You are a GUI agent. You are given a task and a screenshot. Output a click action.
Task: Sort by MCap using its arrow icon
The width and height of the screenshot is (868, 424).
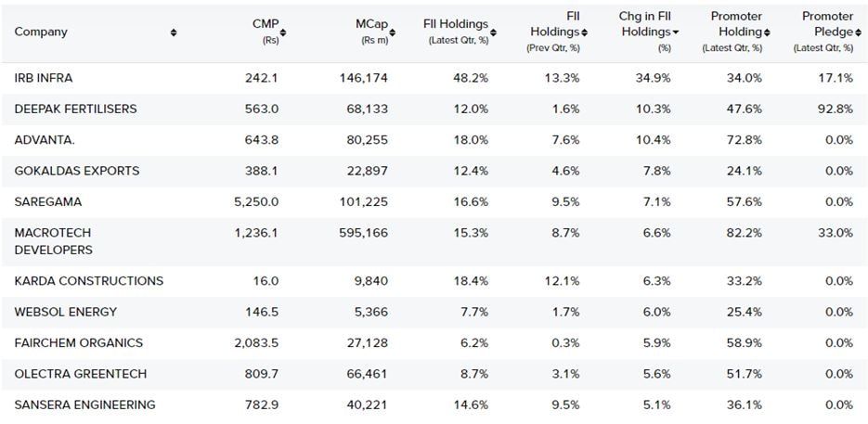(x=392, y=32)
